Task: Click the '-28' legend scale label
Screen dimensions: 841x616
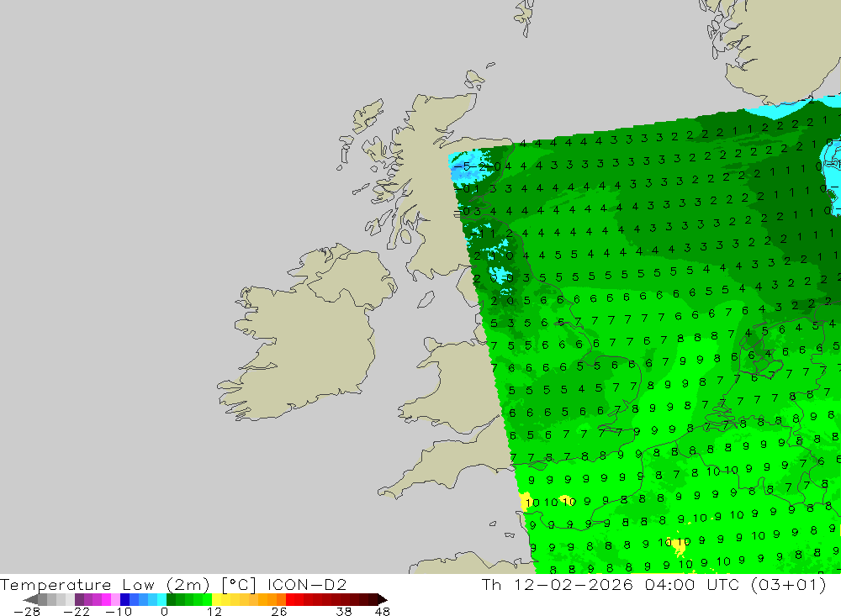Action: [x=27, y=612]
